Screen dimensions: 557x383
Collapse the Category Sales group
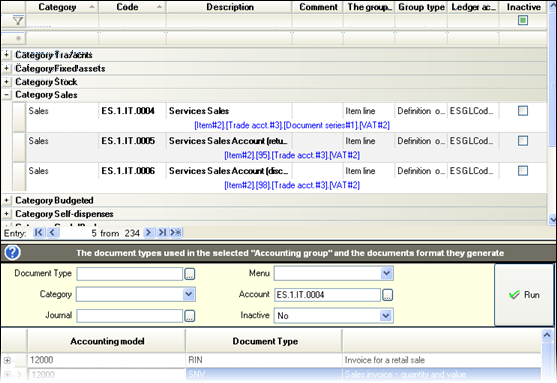[x=6, y=95]
